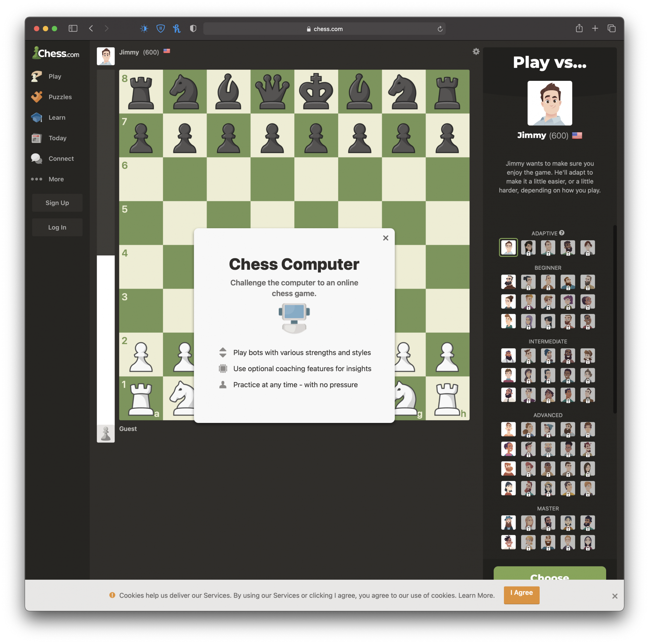This screenshot has height=644, width=649.
Task: Go back in Safari
Action: coord(91,29)
